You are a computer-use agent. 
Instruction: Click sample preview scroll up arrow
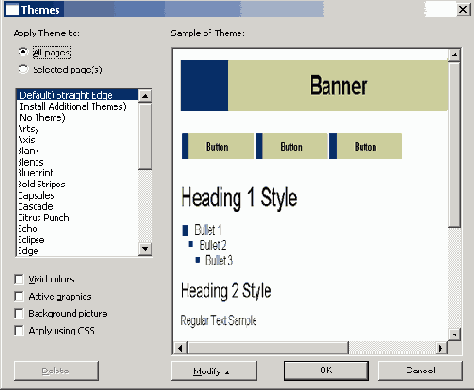point(454,55)
